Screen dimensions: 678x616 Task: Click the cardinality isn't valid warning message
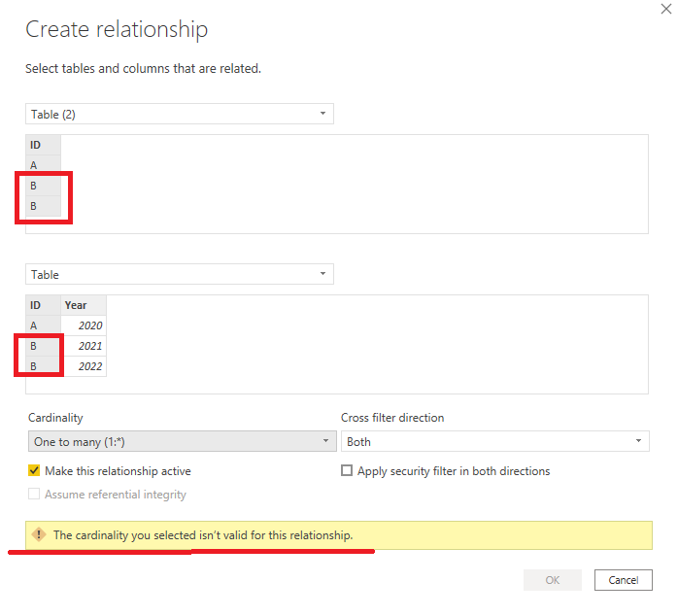click(203, 535)
